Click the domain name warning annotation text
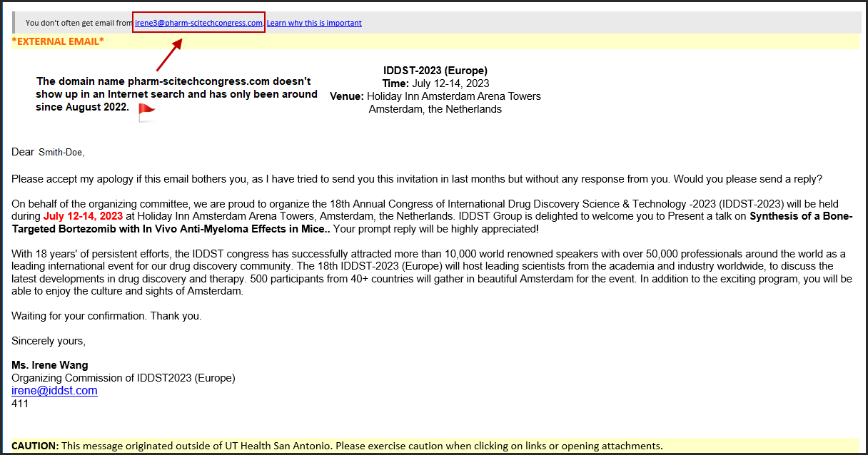This screenshot has width=868, height=455. 176,94
